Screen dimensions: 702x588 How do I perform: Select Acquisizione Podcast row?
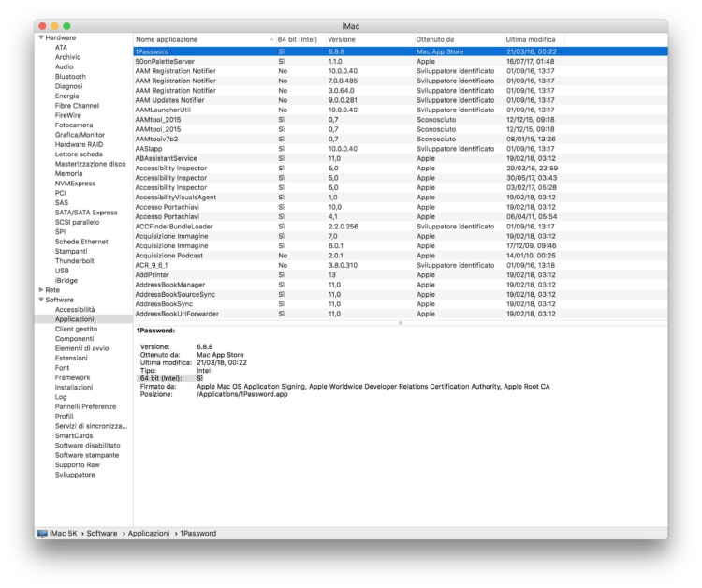[401, 256]
